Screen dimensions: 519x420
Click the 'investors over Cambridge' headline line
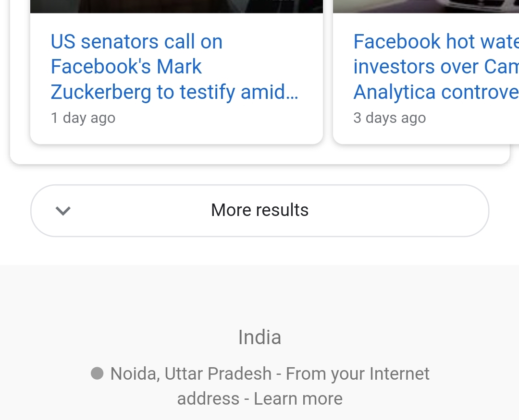tap(436, 66)
